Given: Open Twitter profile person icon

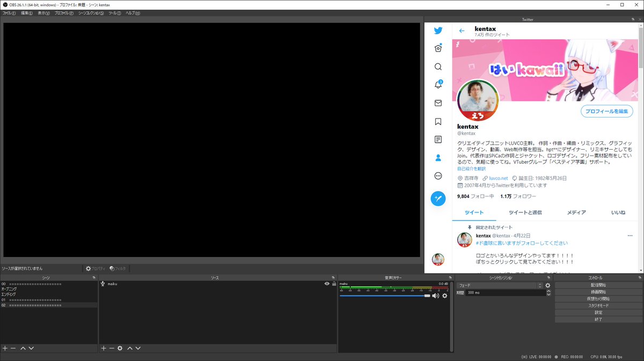Looking at the screenshot, I should coord(438,158).
